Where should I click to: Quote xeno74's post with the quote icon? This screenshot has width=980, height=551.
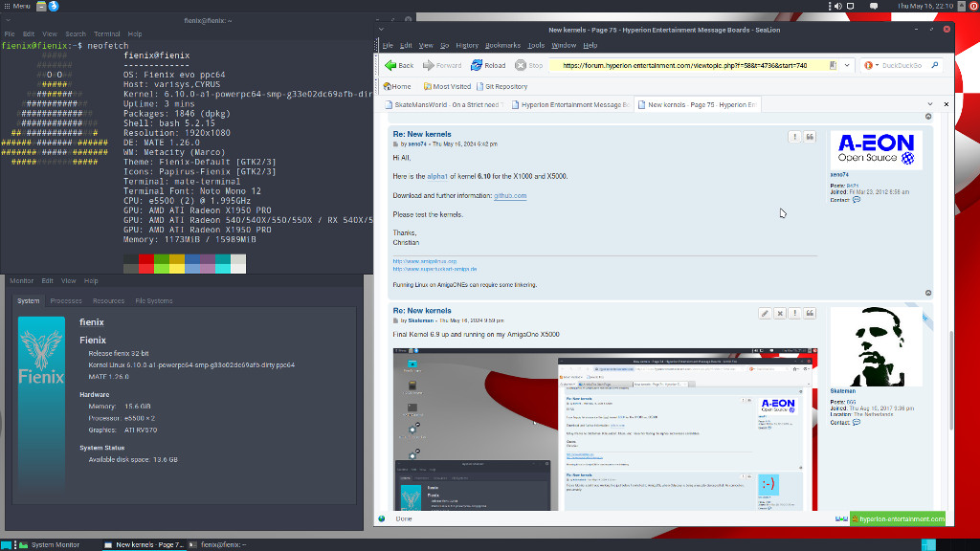[810, 136]
